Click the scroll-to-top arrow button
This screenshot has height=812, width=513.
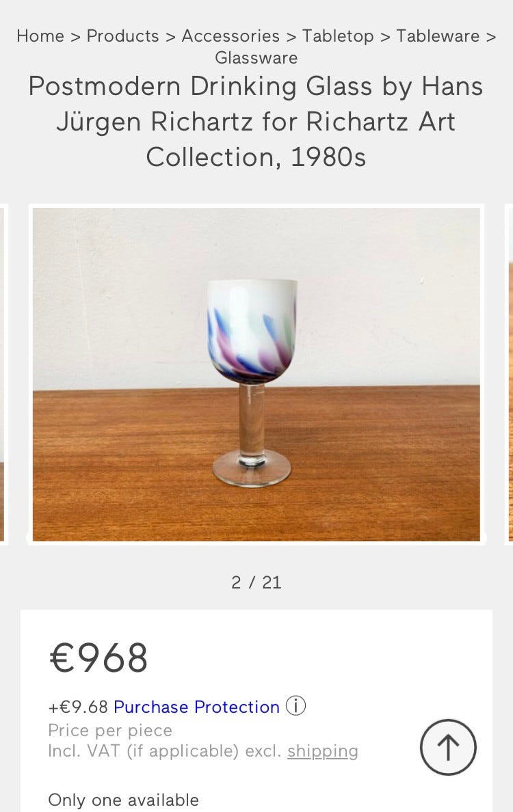(x=448, y=747)
